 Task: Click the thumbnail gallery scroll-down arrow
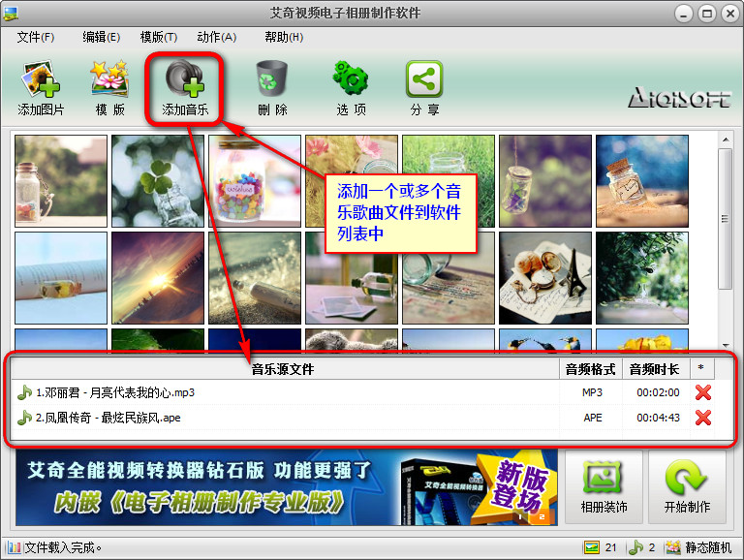pos(726,345)
